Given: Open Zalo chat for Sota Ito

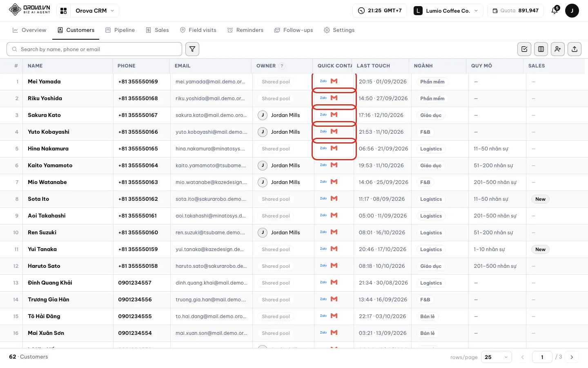Looking at the screenshot, I should coord(323,199).
